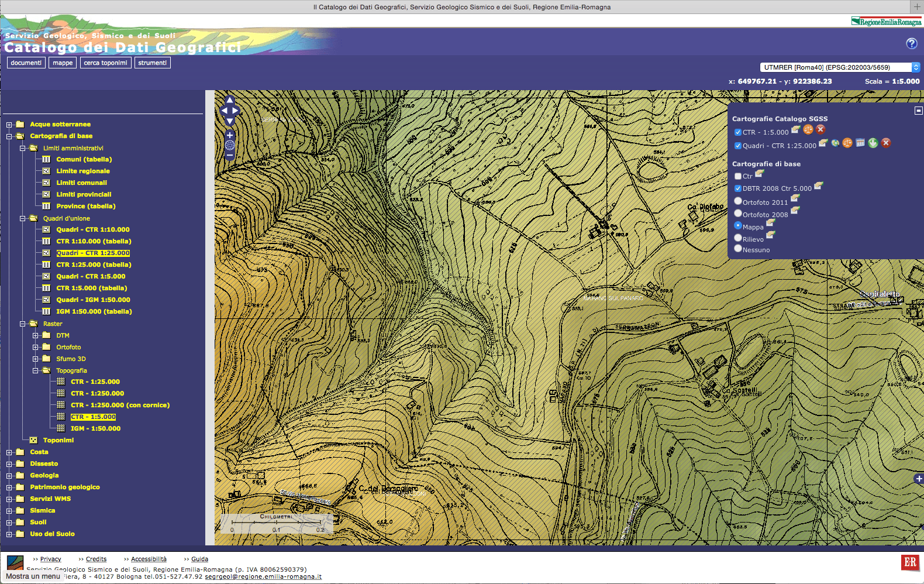This screenshot has height=584, width=924.
Task: Open metadata icon next to Ortofoto 2011
Action: [795, 198]
